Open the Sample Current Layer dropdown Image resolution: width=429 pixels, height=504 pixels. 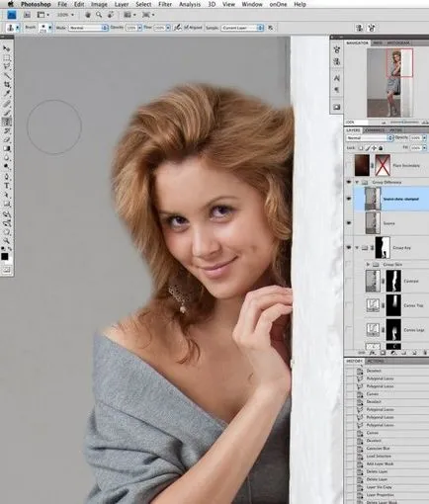pyautogui.click(x=242, y=28)
